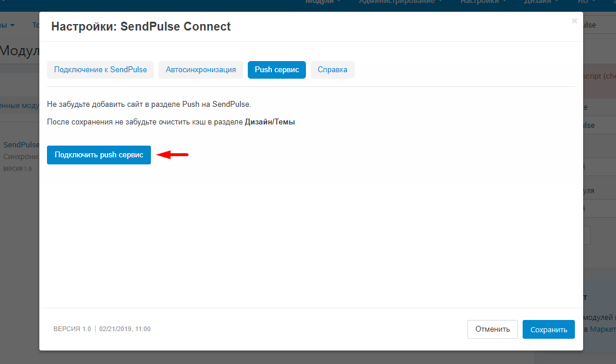
Task: Click the bold Дизайн/Темы text
Action: (x=270, y=122)
